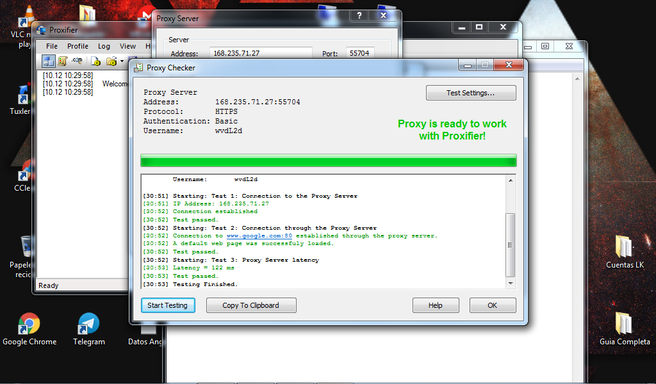Open Telegram desktop shortcut
The height and width of the screenshot is (384, 656).
[x=89, y=329]
